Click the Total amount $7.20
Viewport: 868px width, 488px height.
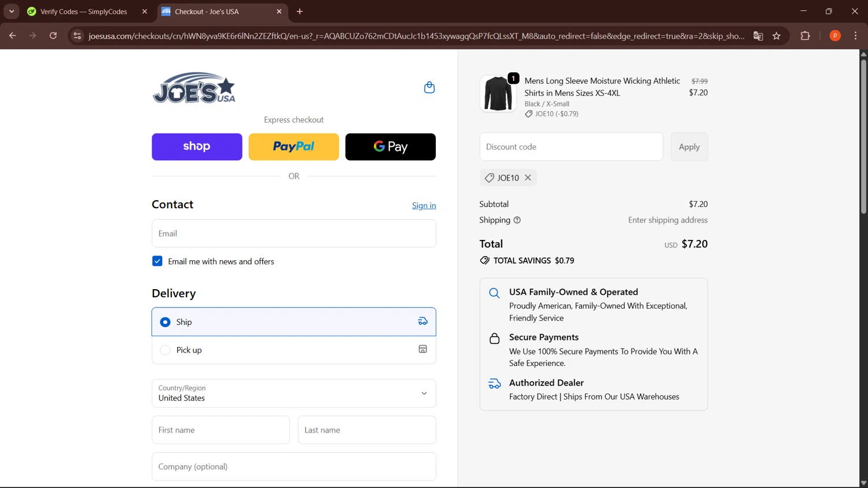click(694, 244)
